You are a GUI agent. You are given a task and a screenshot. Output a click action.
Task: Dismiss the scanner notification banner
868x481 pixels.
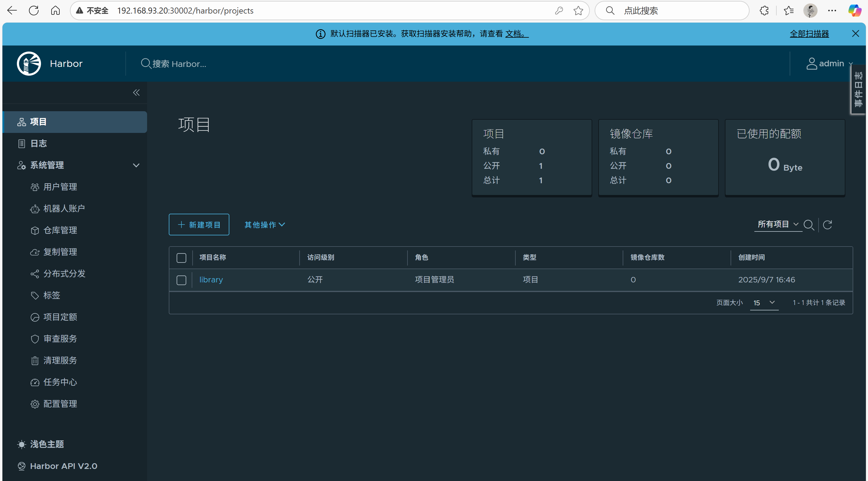(855, 33)
